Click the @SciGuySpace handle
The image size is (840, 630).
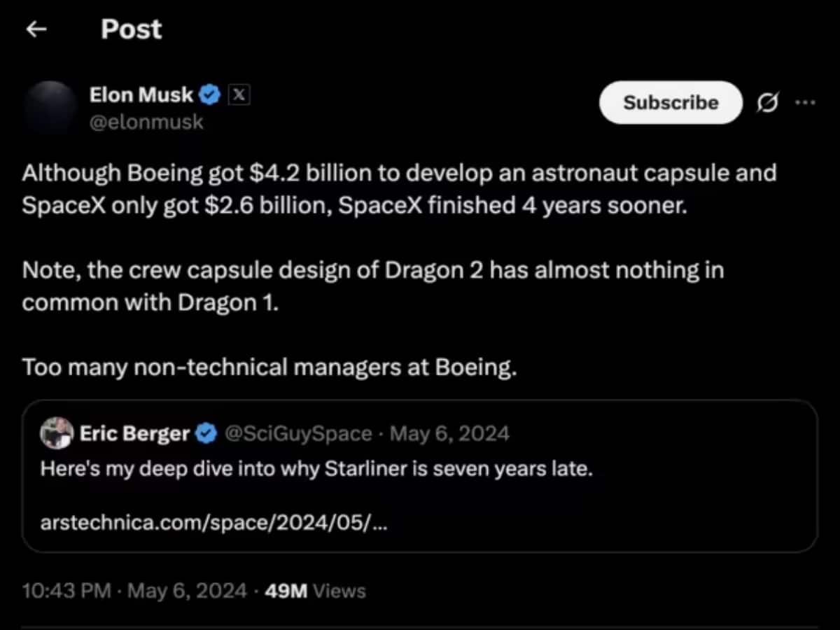297,434
